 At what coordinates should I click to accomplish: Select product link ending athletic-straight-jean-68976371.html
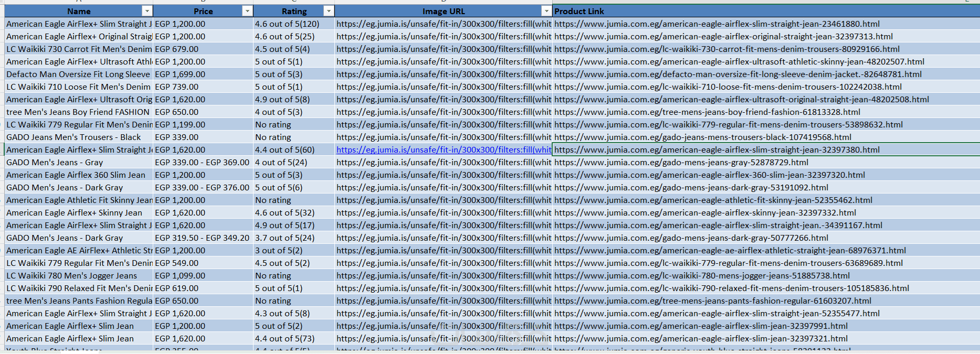766,250
